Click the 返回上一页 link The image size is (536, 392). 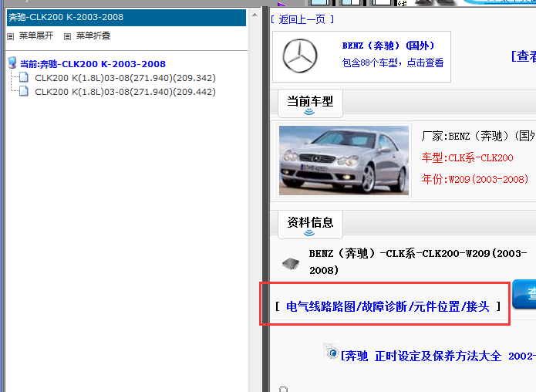coord(302,19)
